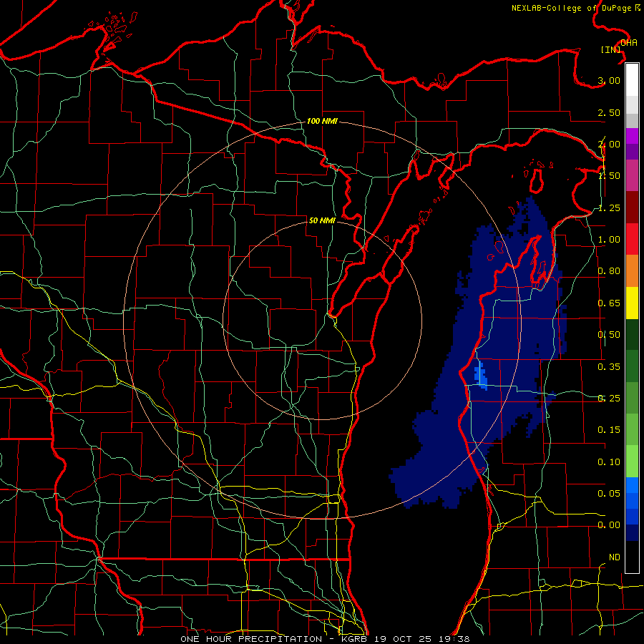
Task: Click the dark red legend swatch
Action: point(632,208)
